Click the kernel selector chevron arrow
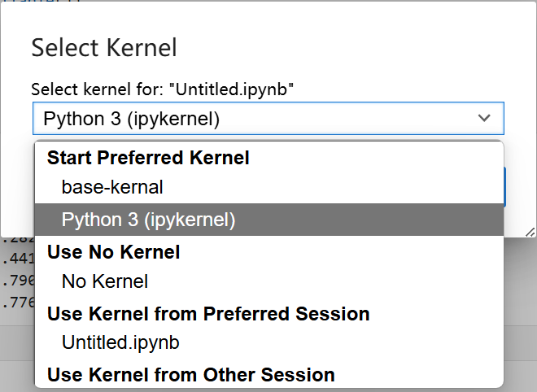Viewport: 537px width, 392px height. (x=485, y=119)
